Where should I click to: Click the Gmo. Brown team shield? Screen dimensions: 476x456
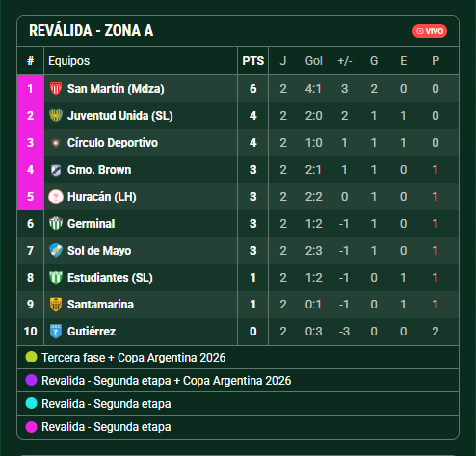56,170
